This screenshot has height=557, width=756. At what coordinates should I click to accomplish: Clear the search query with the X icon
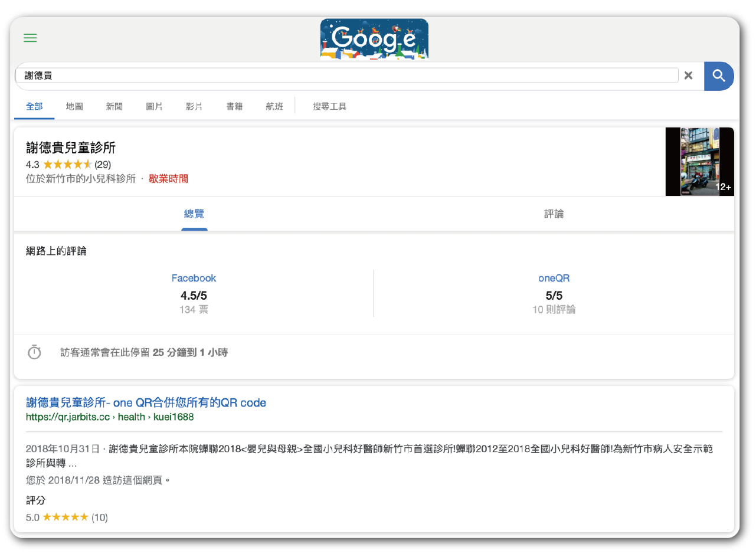pos(688,75)
